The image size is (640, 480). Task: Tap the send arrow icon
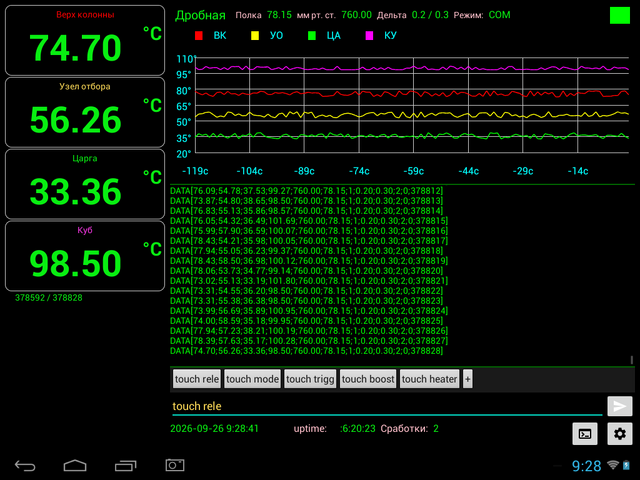tap(620, 406)
